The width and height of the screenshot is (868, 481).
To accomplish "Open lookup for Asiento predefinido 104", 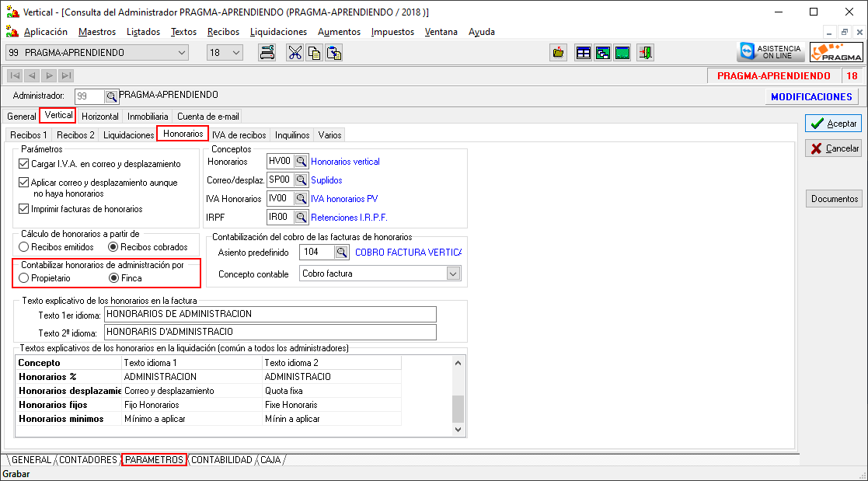I will pos(341,253).
